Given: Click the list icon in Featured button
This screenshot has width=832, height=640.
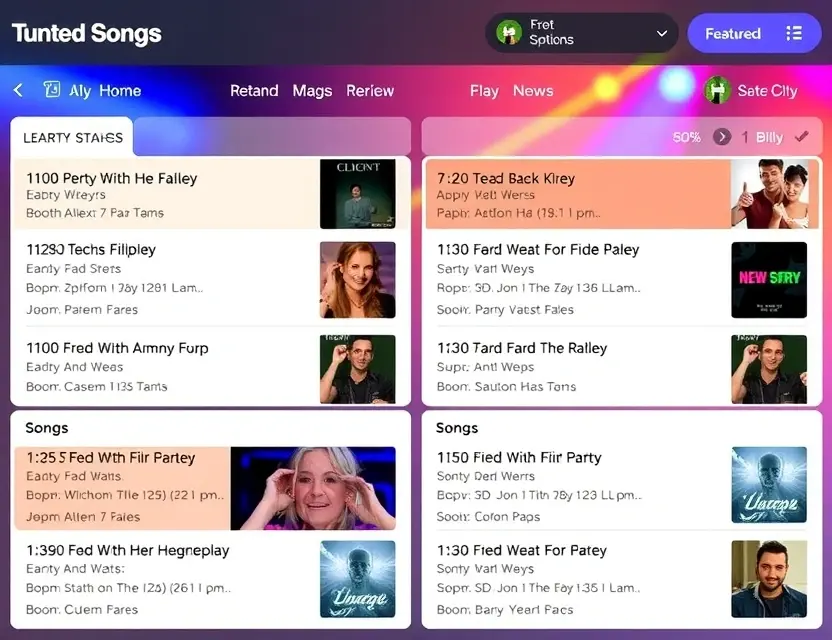Looking at the screenshot, I should pyautogui.click(x=794, y=33).
